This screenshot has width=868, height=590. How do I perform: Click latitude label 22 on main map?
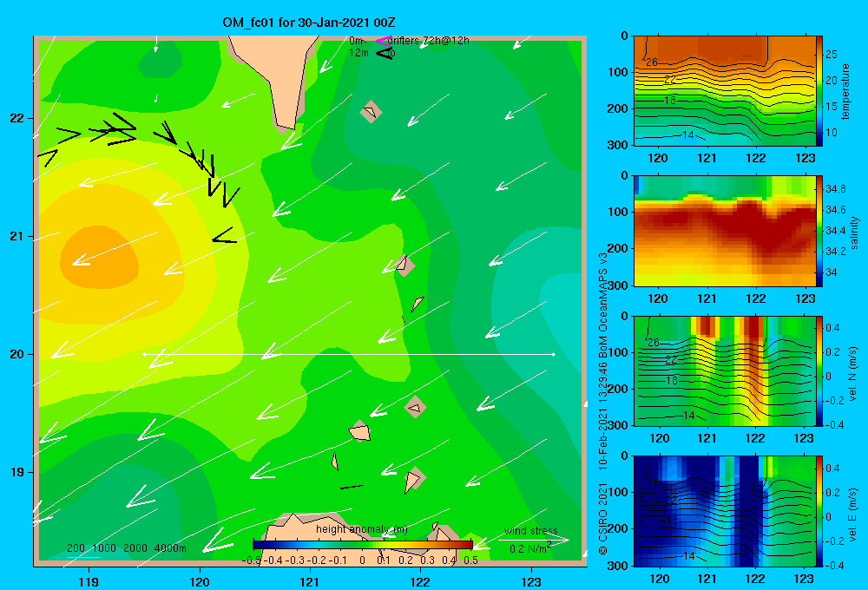[16, 119]
